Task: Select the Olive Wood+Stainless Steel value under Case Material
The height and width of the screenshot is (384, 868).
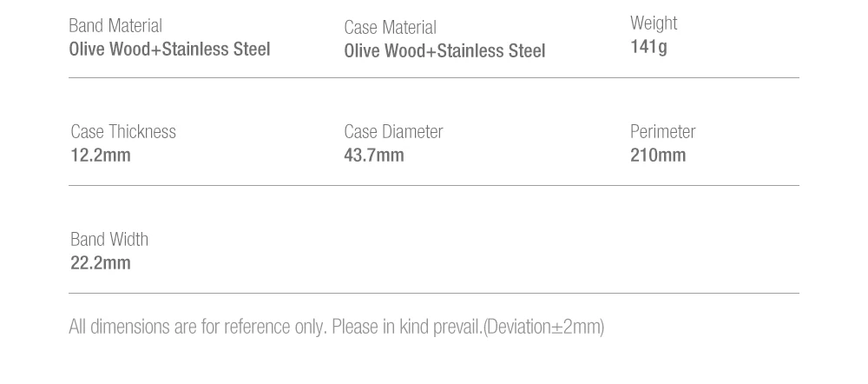Action: coord(444,51)
